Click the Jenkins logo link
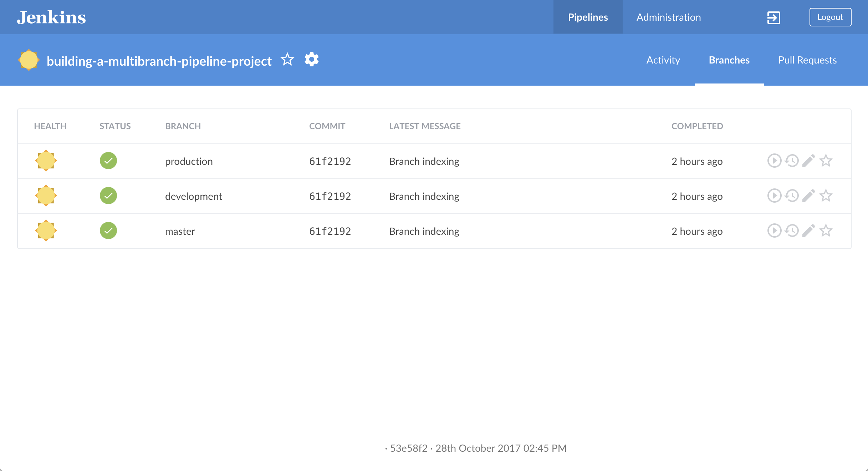The width and height of the screenshot is (868, 471). coord(51,17)
